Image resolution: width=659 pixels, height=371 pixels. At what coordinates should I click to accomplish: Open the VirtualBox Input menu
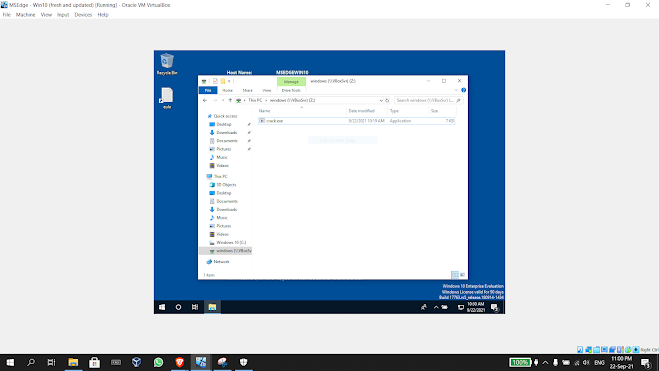(63, 15)
